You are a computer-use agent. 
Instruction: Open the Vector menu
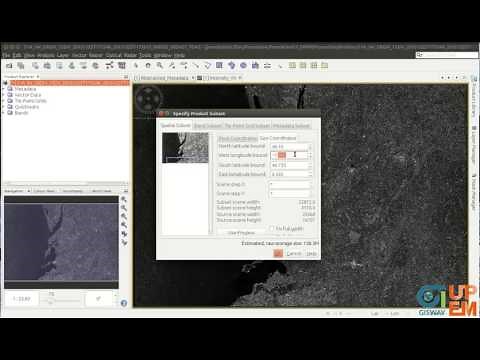click(79, 55)
